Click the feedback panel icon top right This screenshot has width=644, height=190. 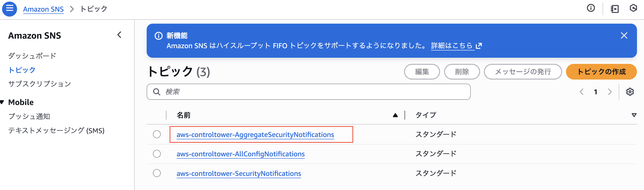634,8
